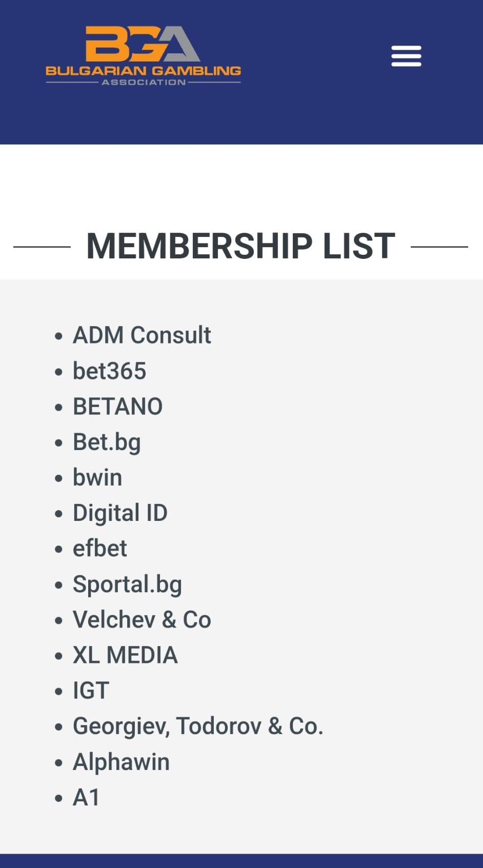Open Georgiev, Todorov & Co. entry
The height and width of the screenshot is (868, 483).
[198, 726]
